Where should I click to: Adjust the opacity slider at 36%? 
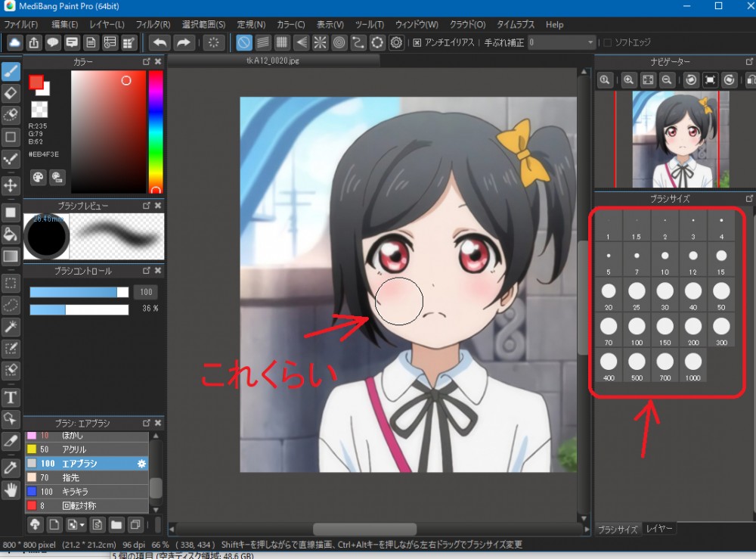(79, 309)
